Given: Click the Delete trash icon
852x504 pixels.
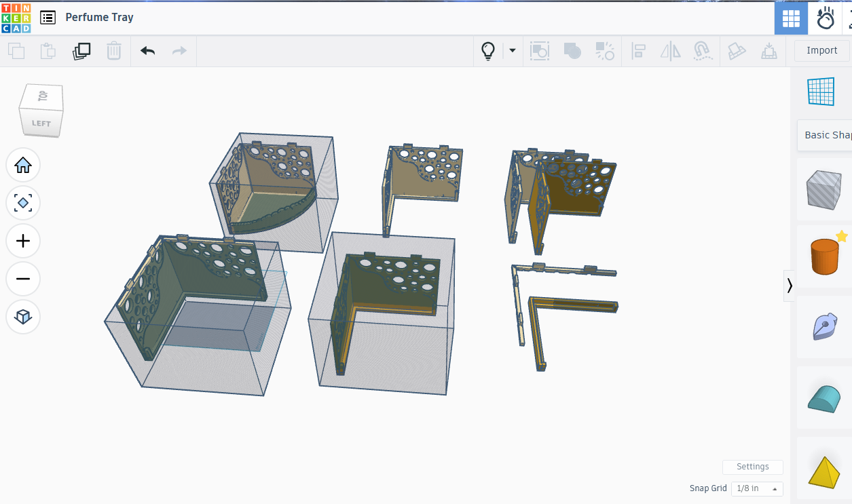Looking at the screenshot, I should [x=114, y=50].
